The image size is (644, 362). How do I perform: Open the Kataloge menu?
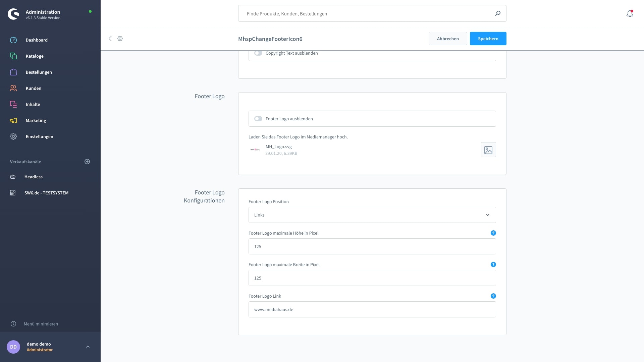[35, 56]
